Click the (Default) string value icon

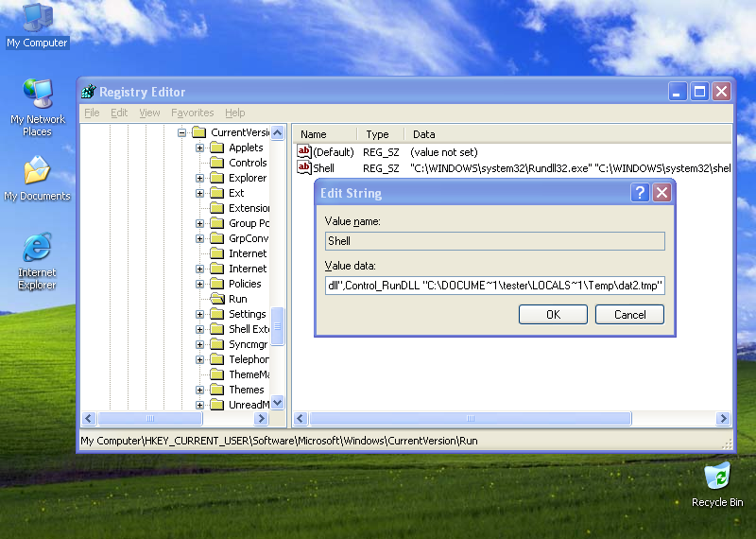pos(303,152)
